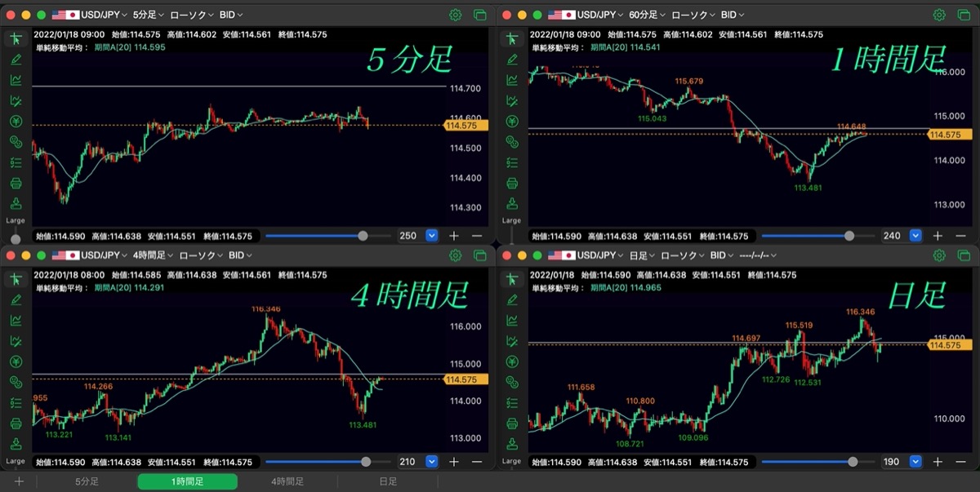Open bar count dropdown next to 210
This screenshot has width=980, height=492.
pyautogui.click(x=432, y=462)
